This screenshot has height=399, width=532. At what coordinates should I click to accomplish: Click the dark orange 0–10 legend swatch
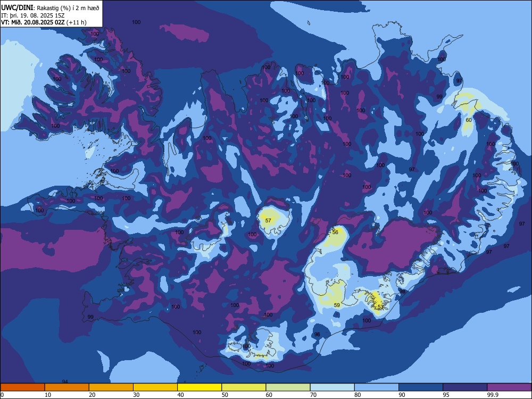(x=22, y=387)
